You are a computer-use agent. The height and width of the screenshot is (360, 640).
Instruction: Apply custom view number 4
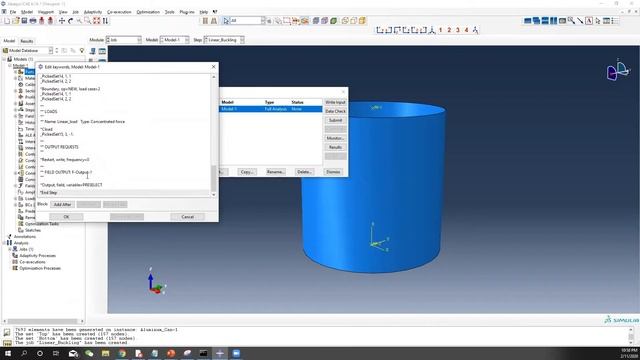[466, 30]
